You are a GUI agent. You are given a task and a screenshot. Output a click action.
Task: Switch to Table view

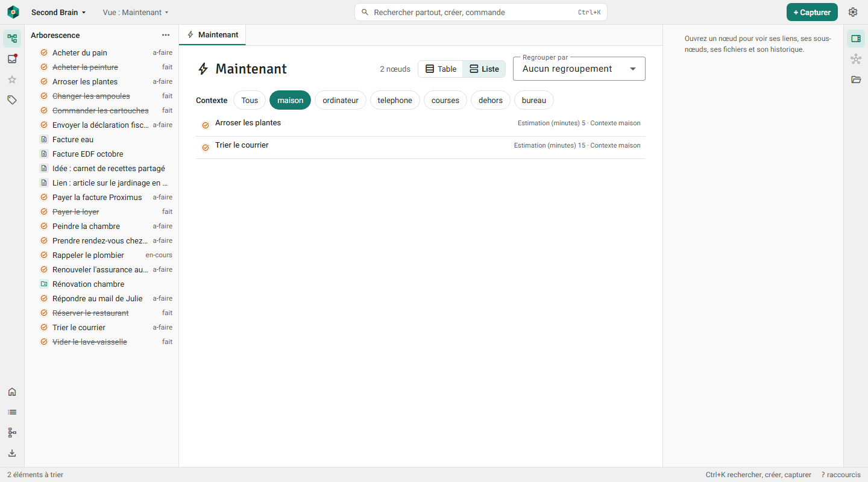pos(441,69)
